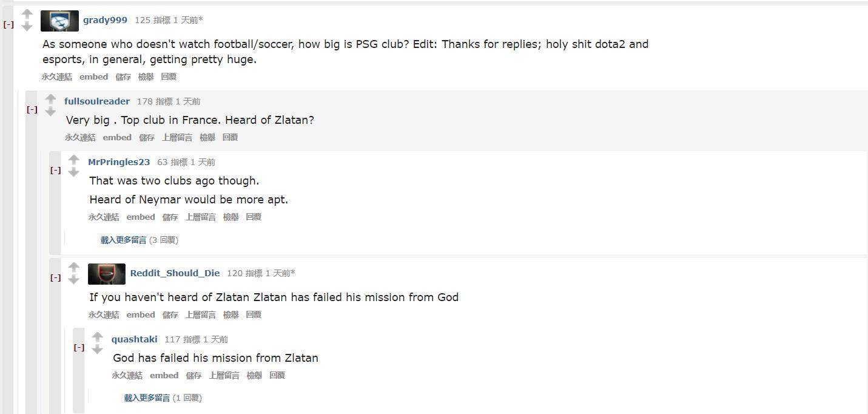Click Reddit_Should_Die's flair avatar image
The width and height of the screenshot is (868, 414).
107,274
